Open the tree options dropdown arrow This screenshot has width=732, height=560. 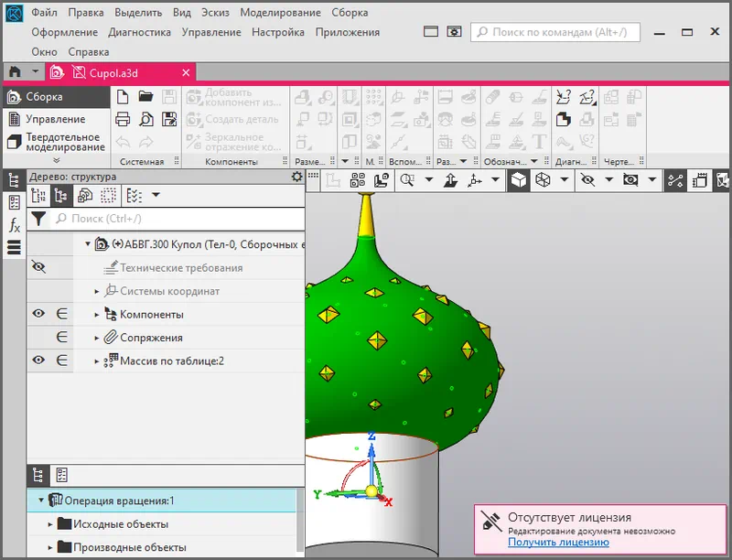pos(156,195)
